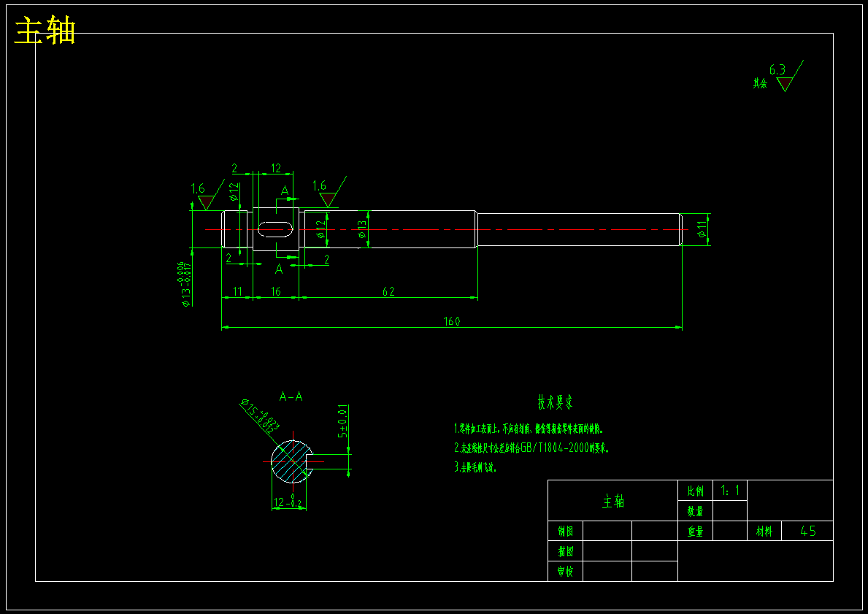Select the 5±0.01 keyway width dimension
Image resolution: width=868 pixels, height=614 pixels.
(x=343, y=421)
